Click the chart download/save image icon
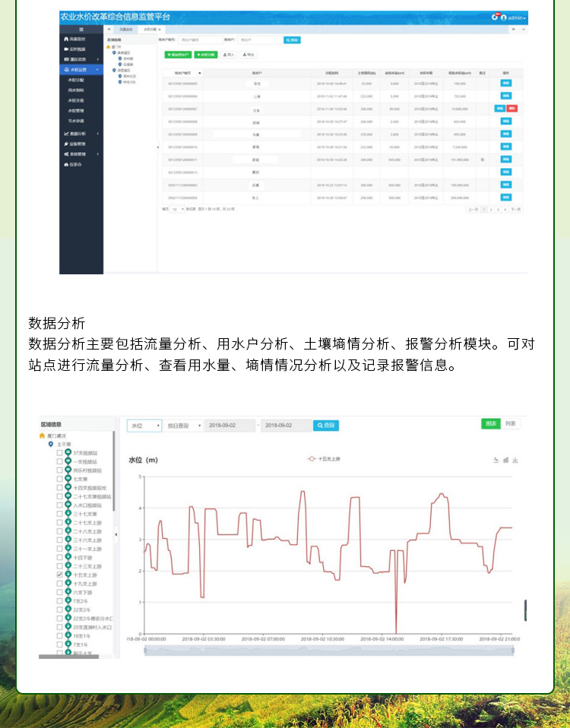This screenshot has height=728, width=570. [515, 461]
